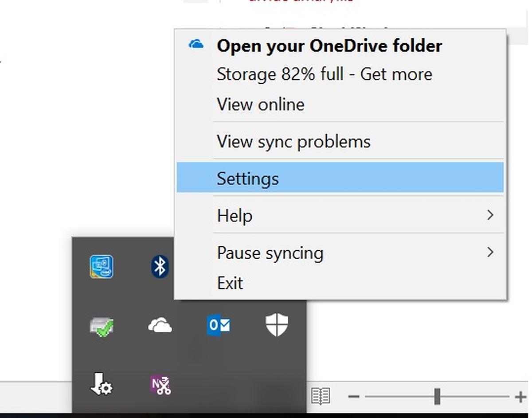
Task: Select View sync problems
Action: click(293, 141)
